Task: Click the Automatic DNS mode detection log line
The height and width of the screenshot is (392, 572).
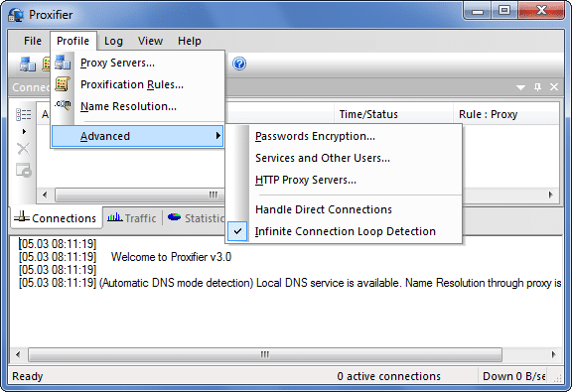Action: (x=290, y=283)
